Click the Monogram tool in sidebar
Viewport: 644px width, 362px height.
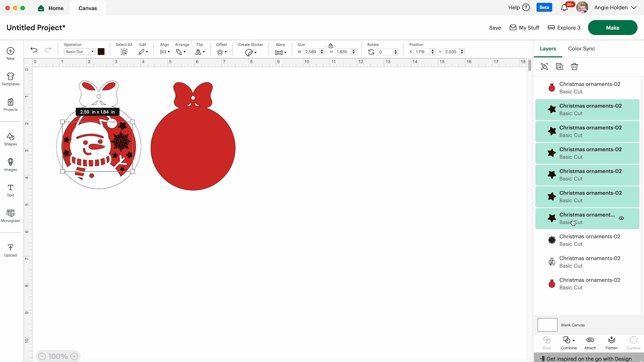pos(10,215)
